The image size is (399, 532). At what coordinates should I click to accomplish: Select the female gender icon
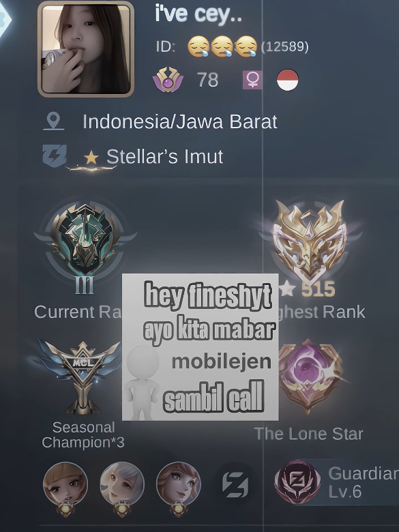pyautogui.click(x=252, y=80)
